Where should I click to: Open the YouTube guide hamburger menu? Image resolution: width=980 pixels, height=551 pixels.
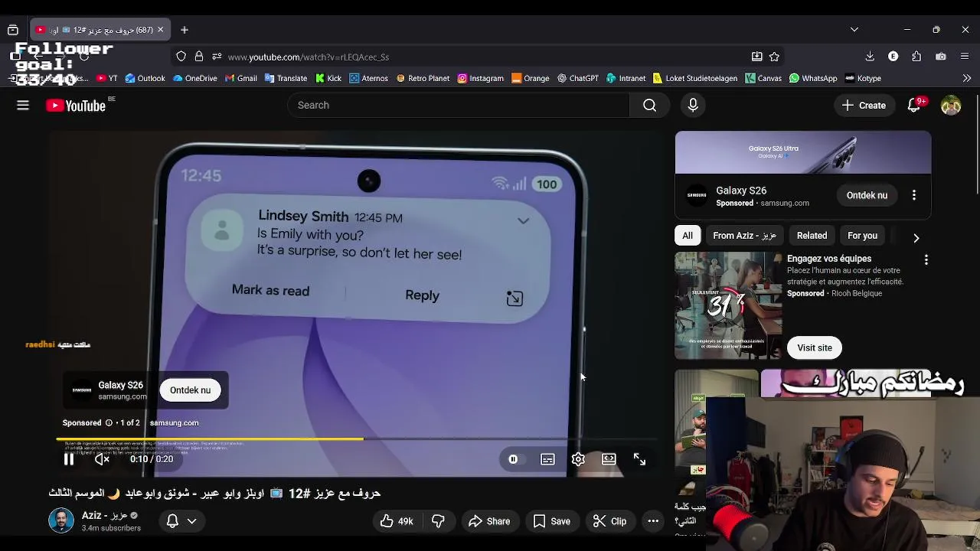coord(23,106)
